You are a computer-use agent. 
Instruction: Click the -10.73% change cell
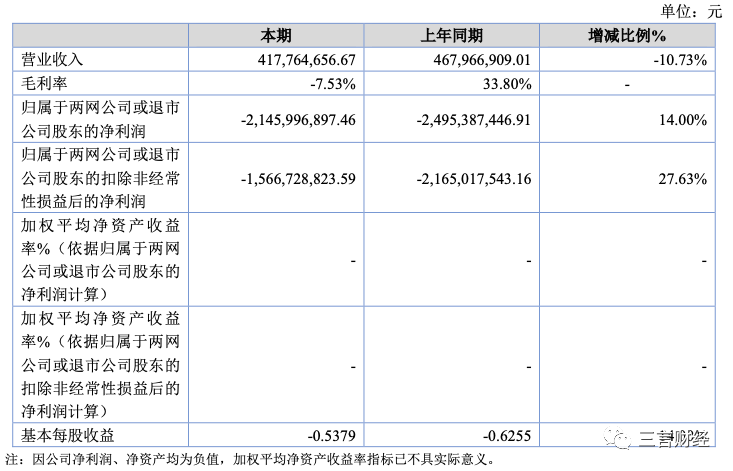click(680, 60)
